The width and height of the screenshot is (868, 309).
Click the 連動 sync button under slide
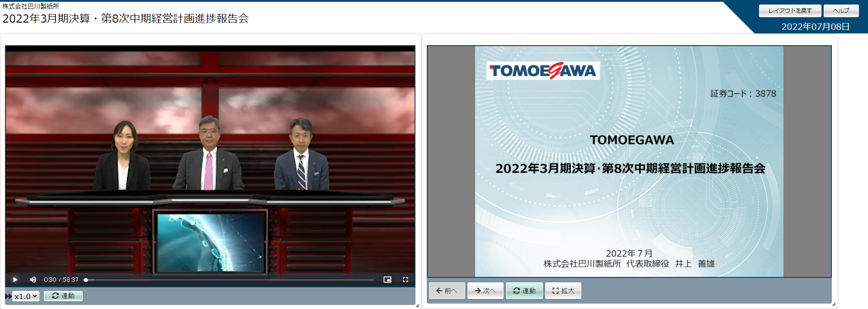click(x=524, y=291)
